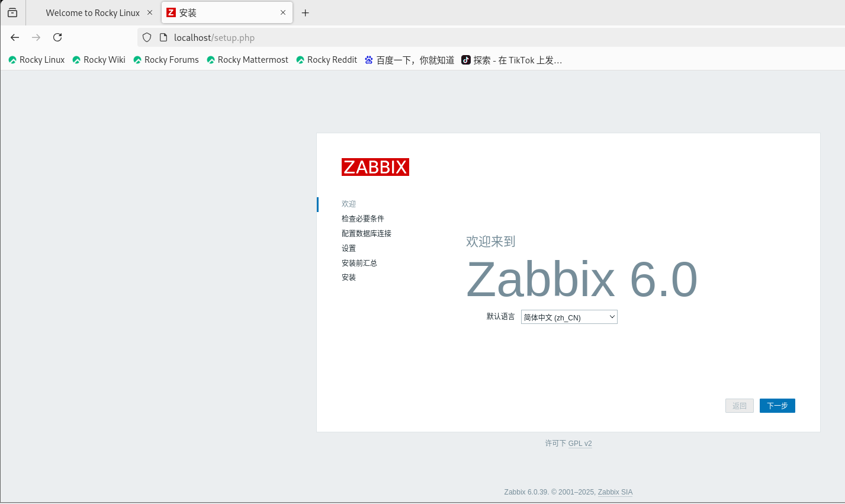The width and height of the screenshot is (845, 504).
Task: Click the ZABBIX logo on the setup page
Action: pyautogui.click(x=375, y=166)
